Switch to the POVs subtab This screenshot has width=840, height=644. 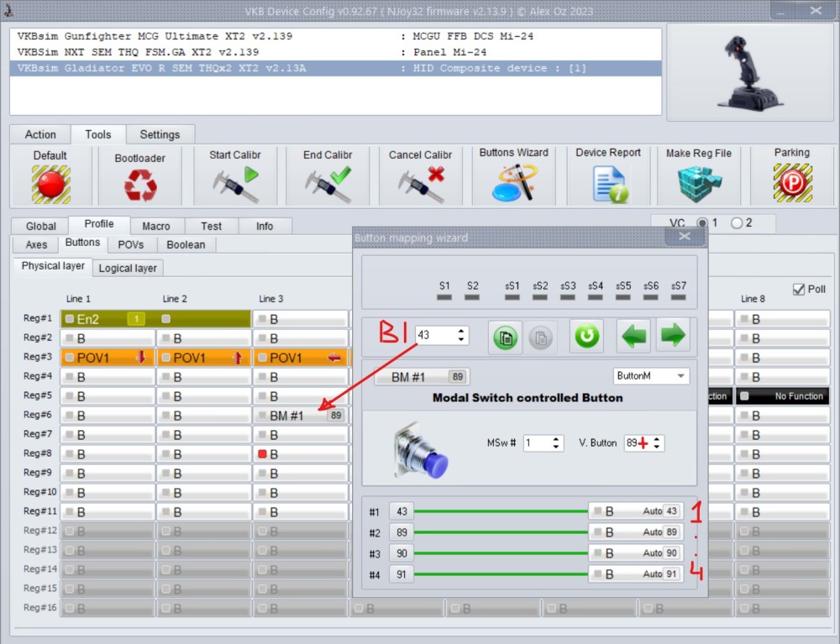[x=131, y=244]
